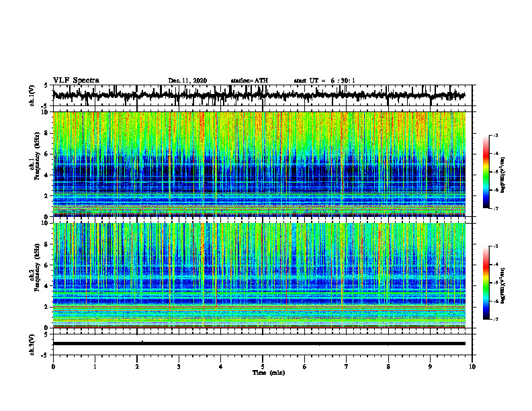Click time axis tick label 5
The width and height of the screenshot is (532, 411).
263,367
